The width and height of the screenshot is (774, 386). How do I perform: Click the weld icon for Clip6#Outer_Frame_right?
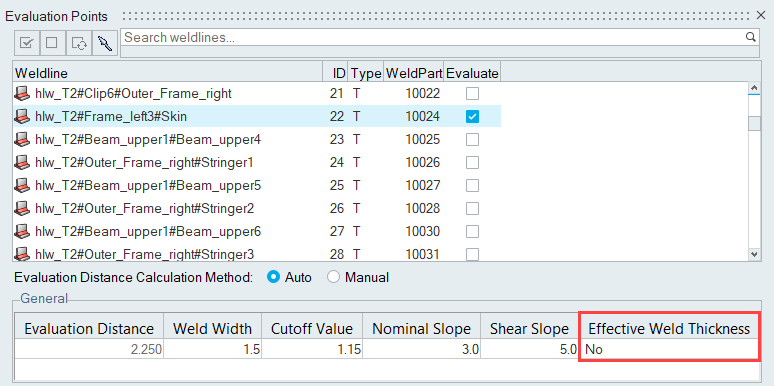22,93
